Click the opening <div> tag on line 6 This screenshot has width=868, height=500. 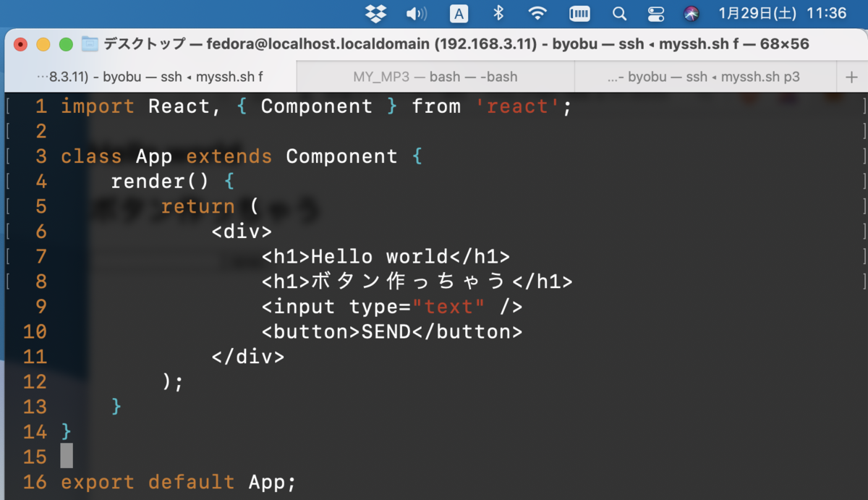[x=242, y=232]
